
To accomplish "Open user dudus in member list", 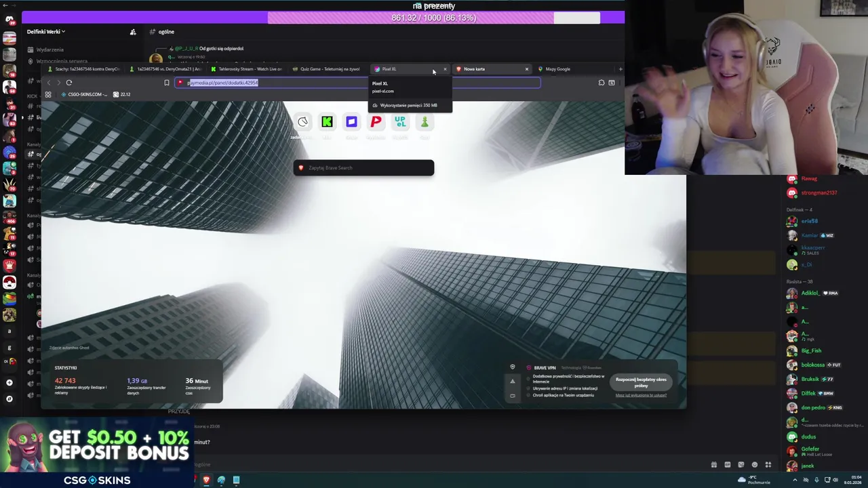I will (x=809, y=436).
